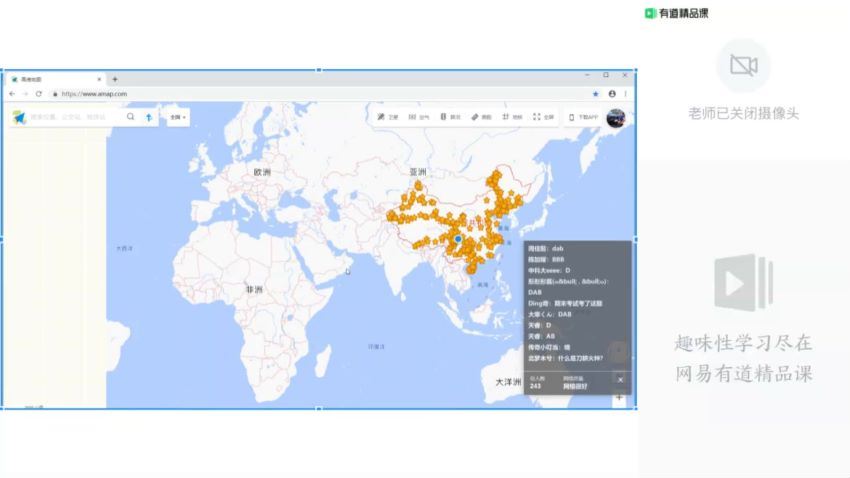This screenshot has height=478, width=850.
Task: Click the large video play placeholder icon
Action: [x=743, y=282]
